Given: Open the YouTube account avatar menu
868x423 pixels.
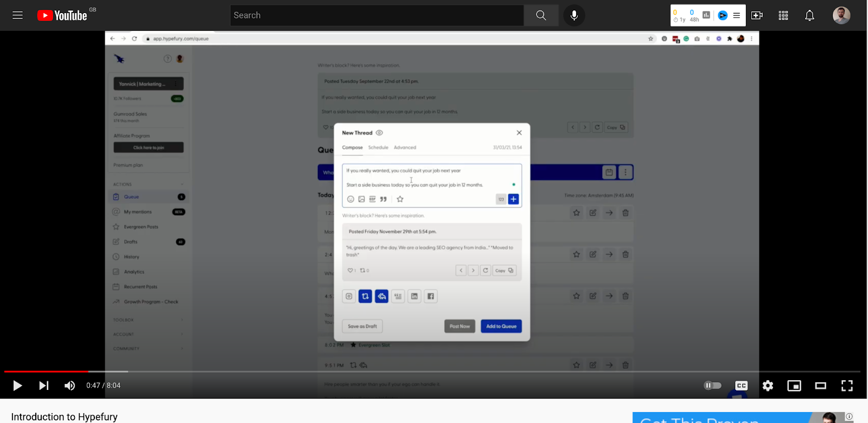Looking at the screenshot, I should click(841, 15).
